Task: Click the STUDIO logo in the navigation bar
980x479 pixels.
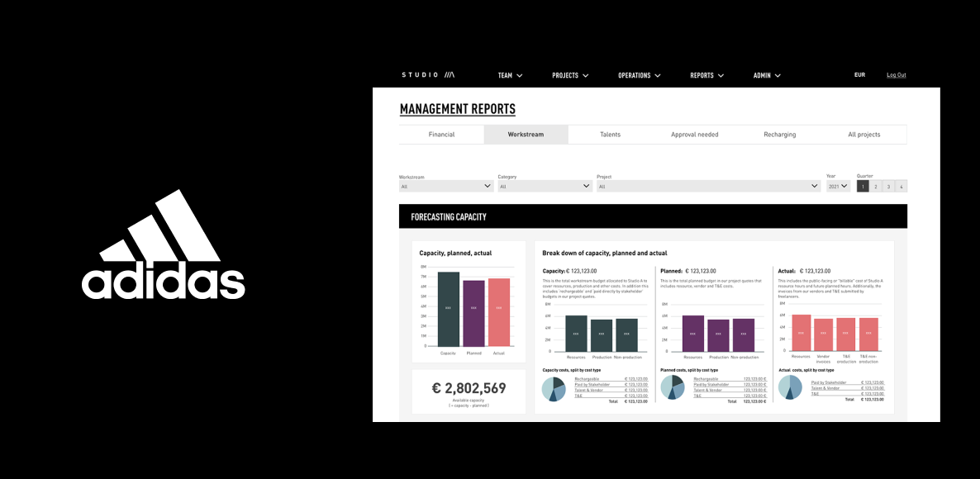Action: point(428,75)
